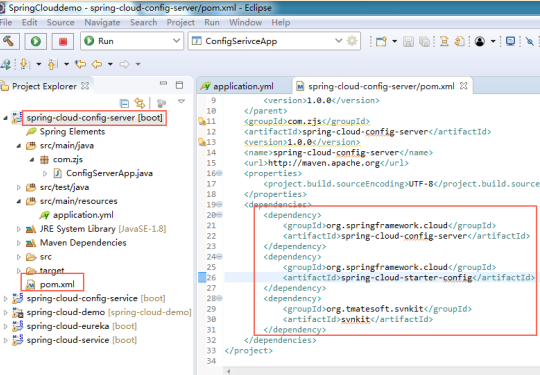Click the launch configuration gear icon
540x375 pixels.
(x=352, y=41)
